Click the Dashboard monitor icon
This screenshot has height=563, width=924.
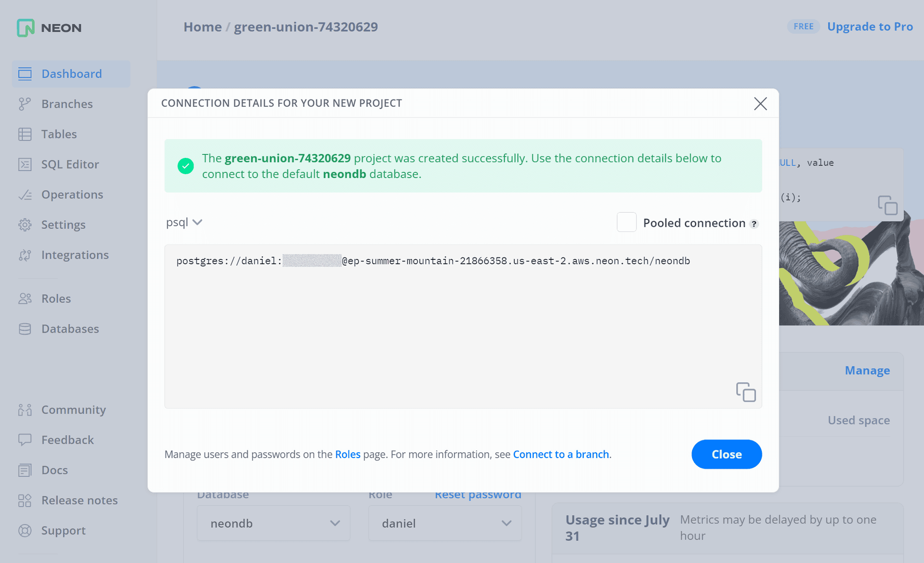[25, 74]
